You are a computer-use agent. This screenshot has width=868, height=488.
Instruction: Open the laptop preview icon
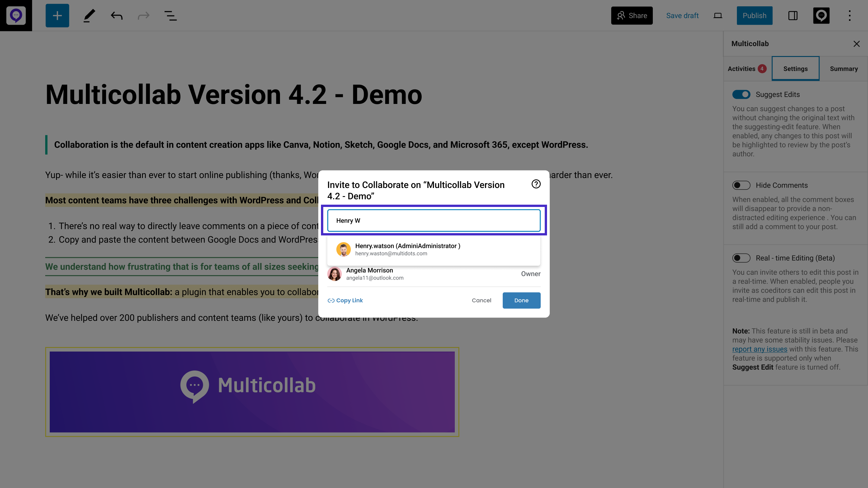click(718, 15)
